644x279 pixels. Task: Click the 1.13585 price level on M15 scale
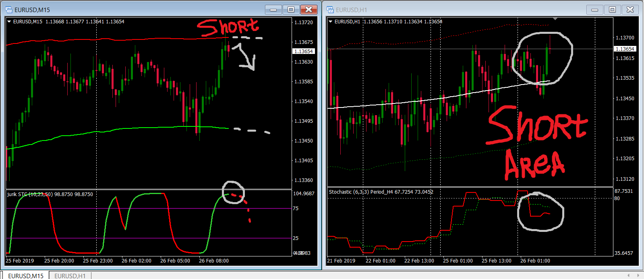point(304,82)
